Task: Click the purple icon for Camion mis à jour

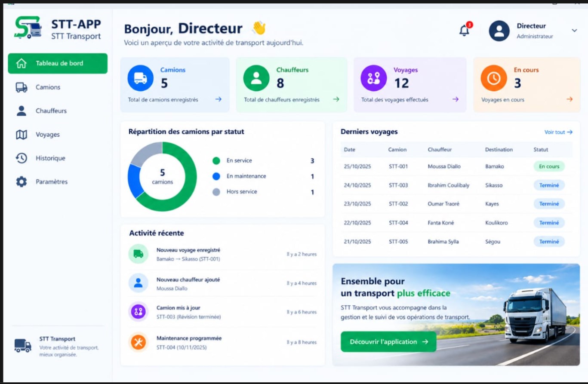Action: pos(138,312)
